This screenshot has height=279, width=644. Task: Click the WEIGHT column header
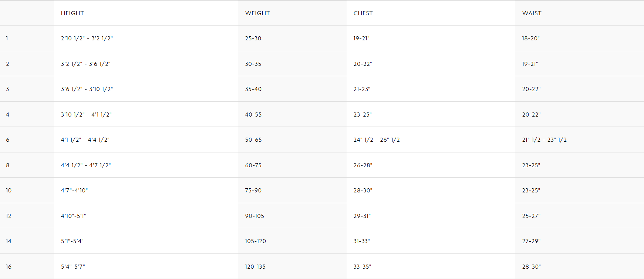point(257,13)
